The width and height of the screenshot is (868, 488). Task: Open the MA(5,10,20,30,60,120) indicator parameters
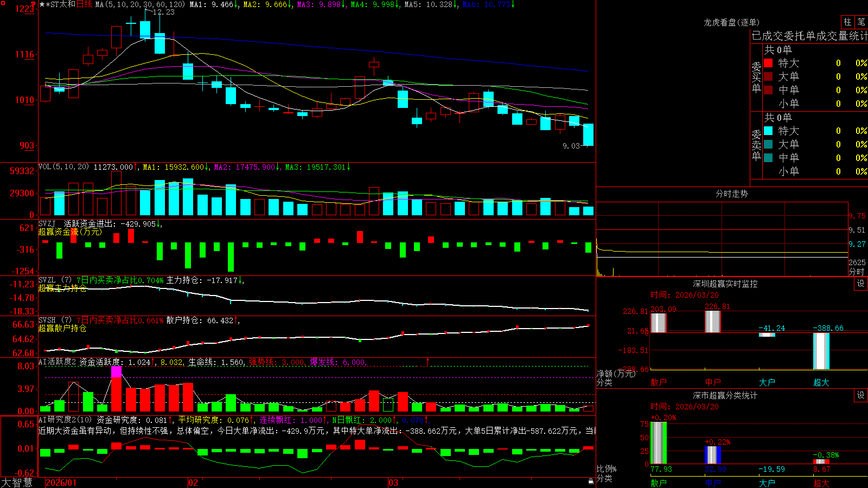click(140, 4)
